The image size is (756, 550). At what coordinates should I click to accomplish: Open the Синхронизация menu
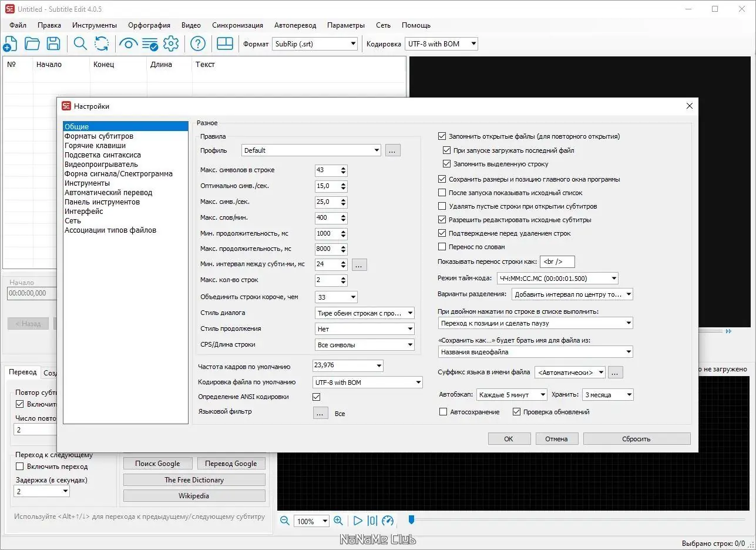pyautogui.click(x=237, y=25)
